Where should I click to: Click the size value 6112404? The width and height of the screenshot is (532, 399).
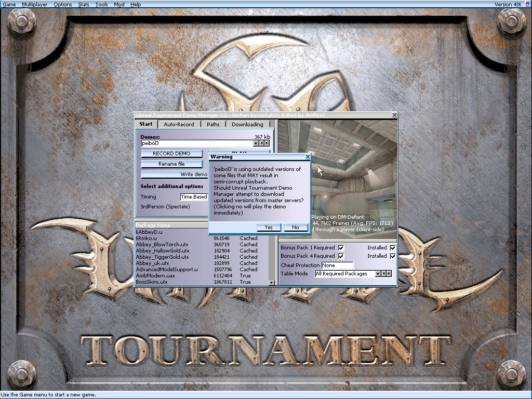tap(223, 276)
